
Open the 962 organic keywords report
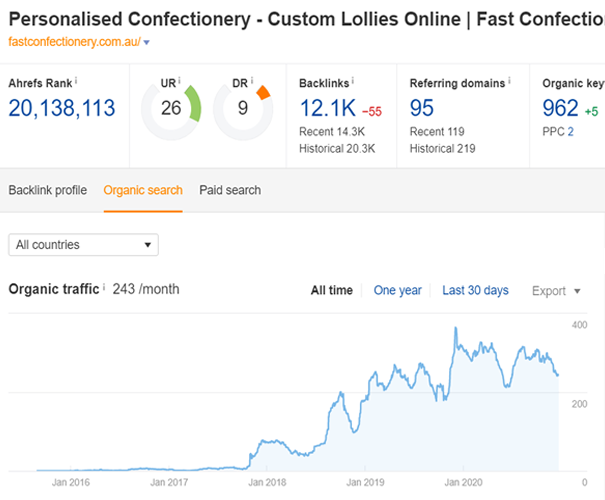560,108
